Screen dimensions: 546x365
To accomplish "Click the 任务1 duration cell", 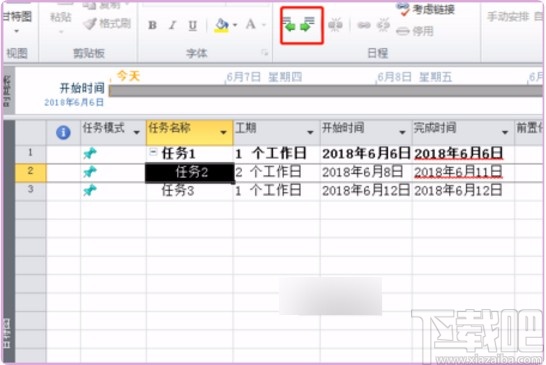I will click(276, 154).
